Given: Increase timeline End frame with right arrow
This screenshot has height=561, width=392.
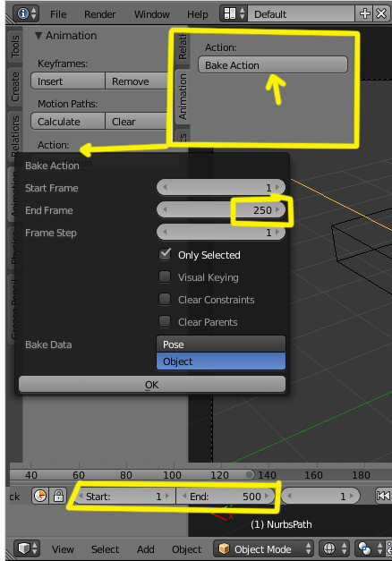Looking at the screenshot, I should [267, 496].
